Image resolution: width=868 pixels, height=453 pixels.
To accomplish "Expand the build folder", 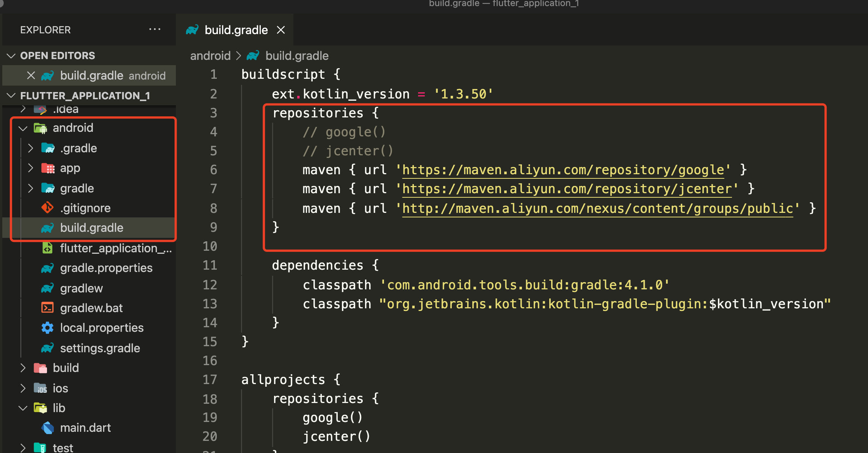I will click(x=23, y=368).
